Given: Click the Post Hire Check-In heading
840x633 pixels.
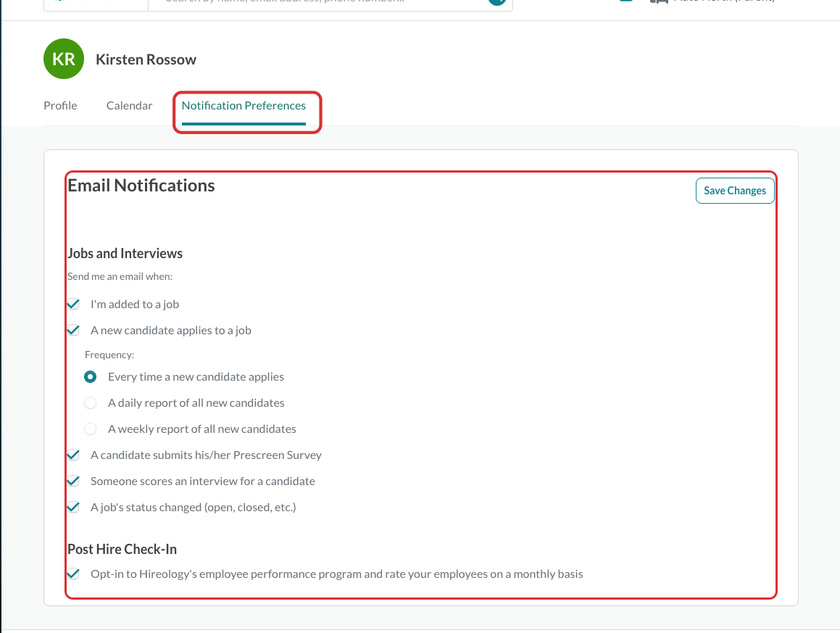Looking at the screenshot, I should [x=122, y=549].
